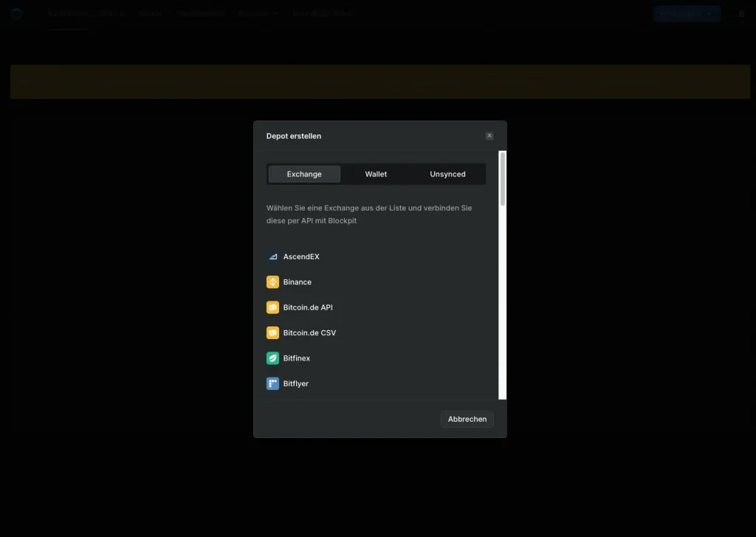Click the Bitcoin.de CSV icon
The image size is (756, 537).
(272, 333)
